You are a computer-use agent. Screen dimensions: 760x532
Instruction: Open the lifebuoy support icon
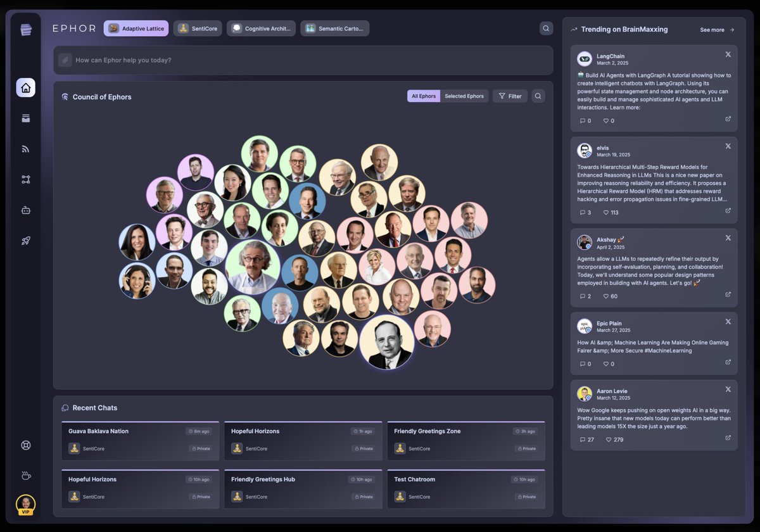[26, 445]
